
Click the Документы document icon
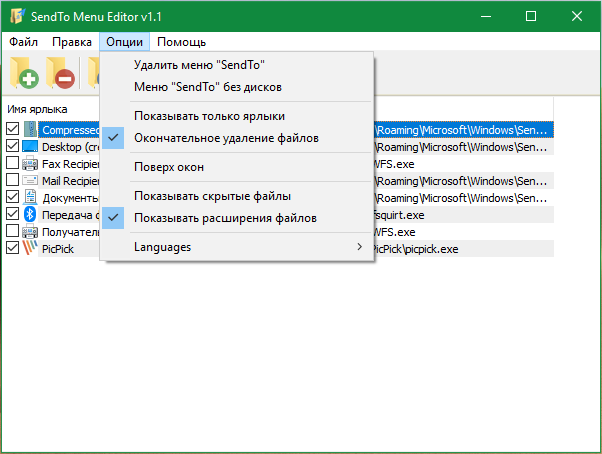coord(30,197)
